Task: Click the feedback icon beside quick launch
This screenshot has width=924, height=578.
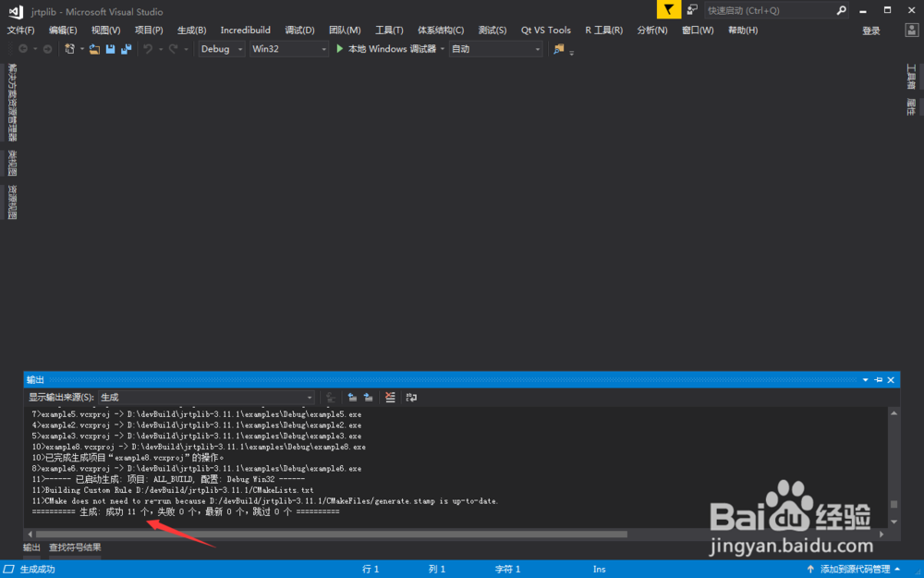Action: pos(692,10)
